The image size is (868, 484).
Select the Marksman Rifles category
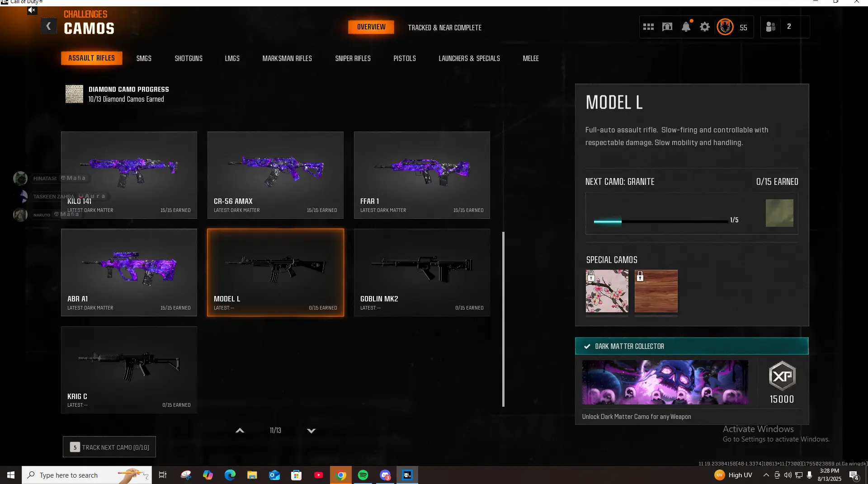pos(287,58)
